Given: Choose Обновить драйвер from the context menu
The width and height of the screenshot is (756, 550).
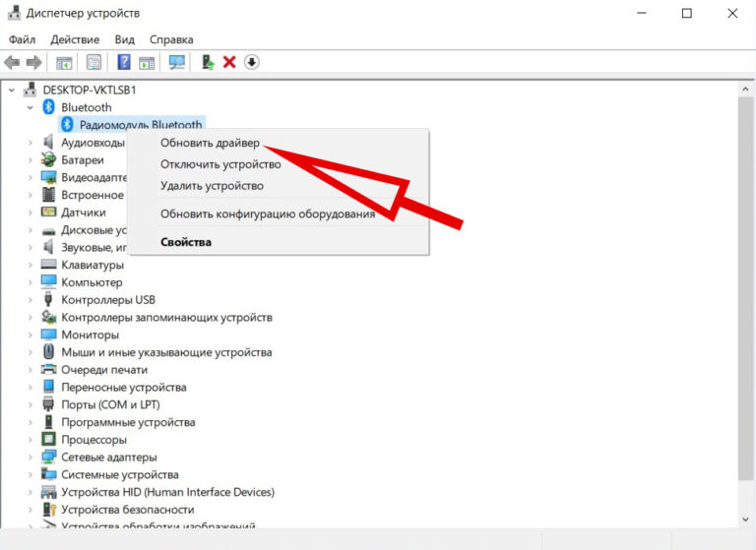Looking at the screenshot, I should (x=210, y=143).
